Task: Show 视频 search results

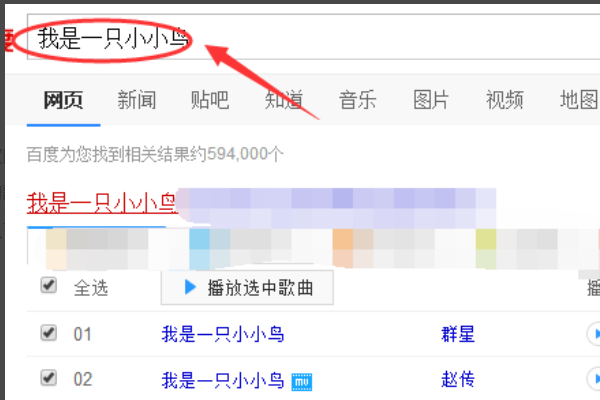Action: [505, 100]
